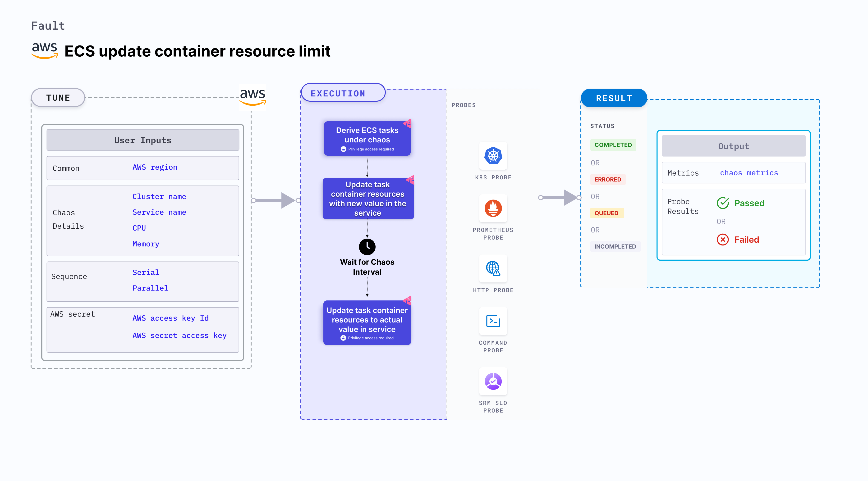Click the privilege lock on Derive ECS tasks step
Screen dimensions: 868x481
[343, 149]
